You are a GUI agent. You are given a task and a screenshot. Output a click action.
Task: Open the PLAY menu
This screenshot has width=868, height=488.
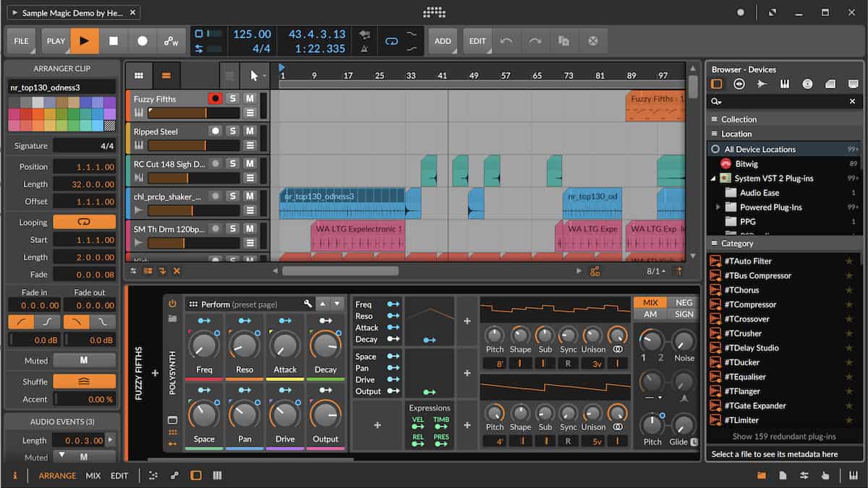tap(56, 41)
